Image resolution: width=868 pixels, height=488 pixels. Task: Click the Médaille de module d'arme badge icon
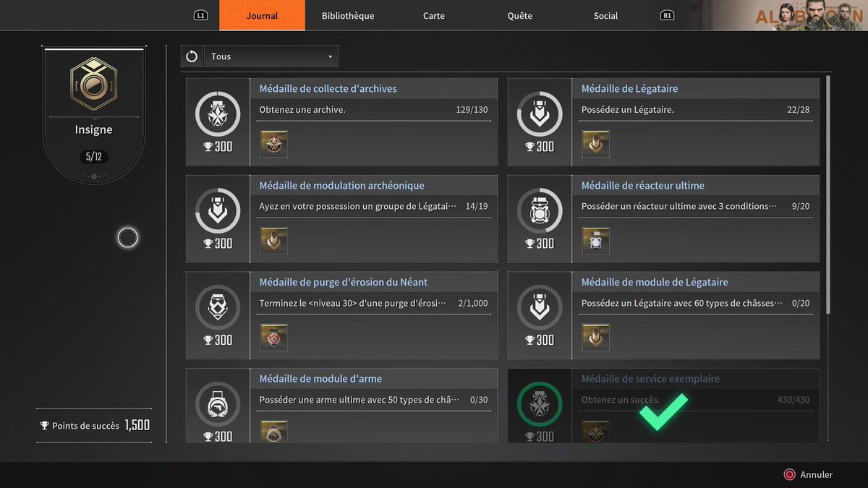(218, 404)
